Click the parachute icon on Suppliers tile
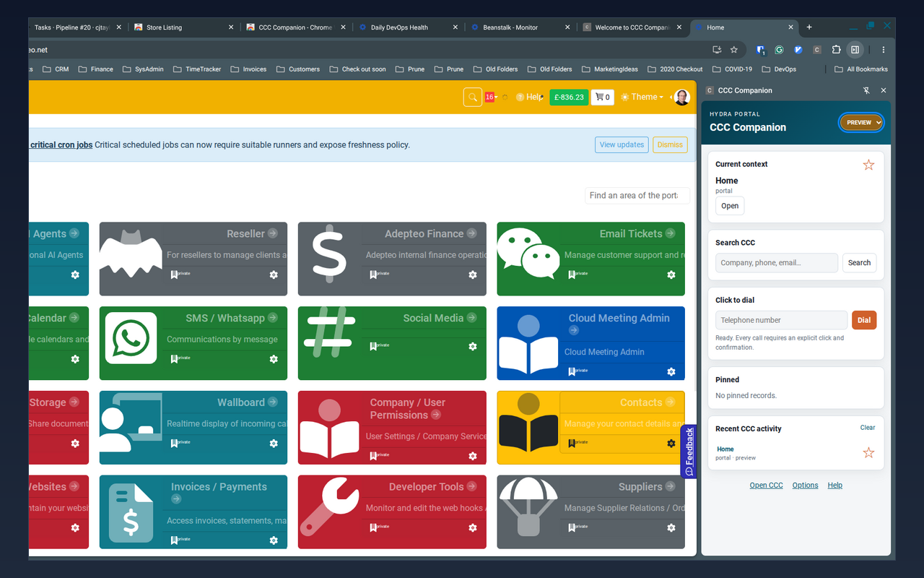 point(528,506)
